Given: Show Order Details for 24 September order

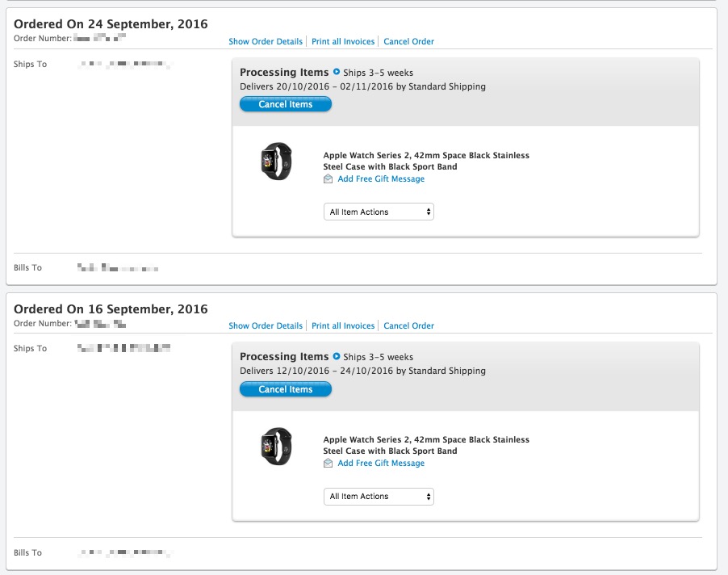Looking at the screenshot, I should tap(266, 41).
